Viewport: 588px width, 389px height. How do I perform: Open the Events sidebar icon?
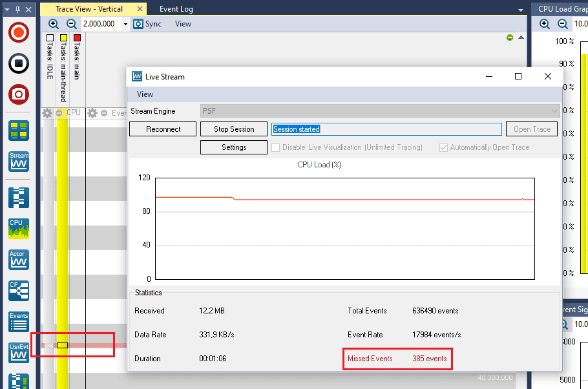(x=18, y=322)
